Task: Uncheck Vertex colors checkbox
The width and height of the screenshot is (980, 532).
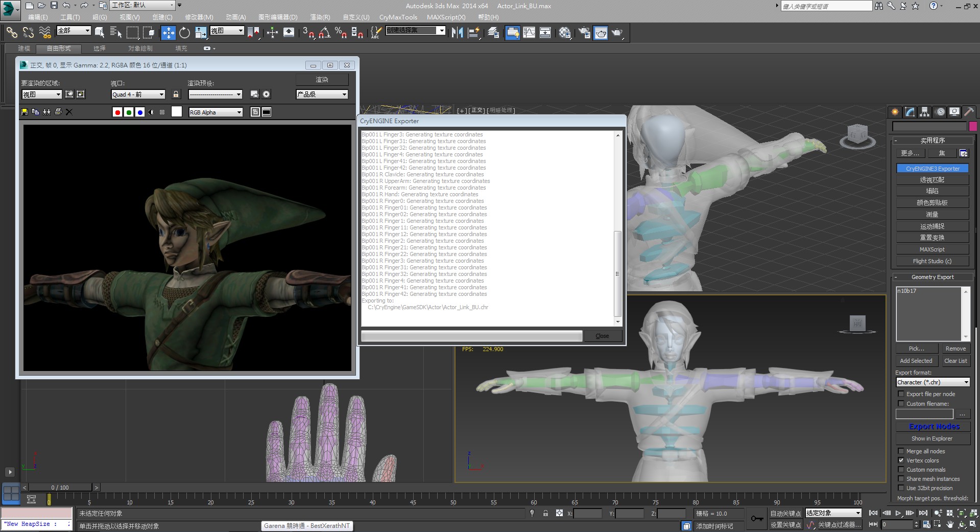Action: click(x=901, y=460)
